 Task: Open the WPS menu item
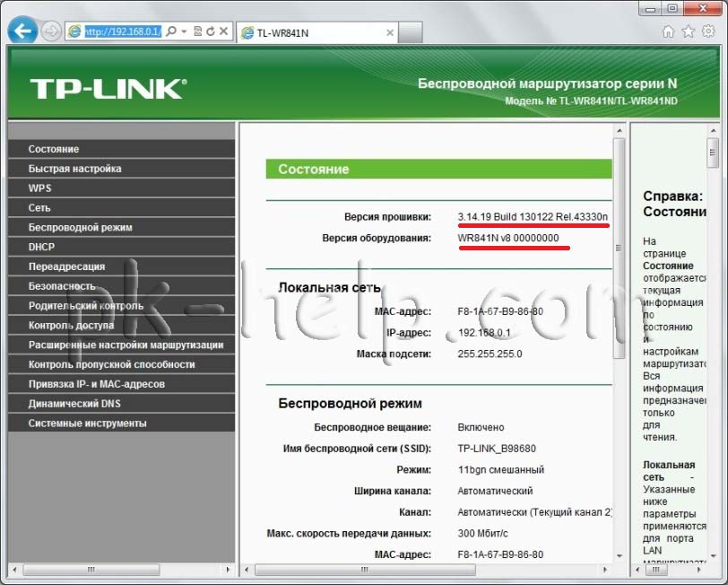coord(122,188)
